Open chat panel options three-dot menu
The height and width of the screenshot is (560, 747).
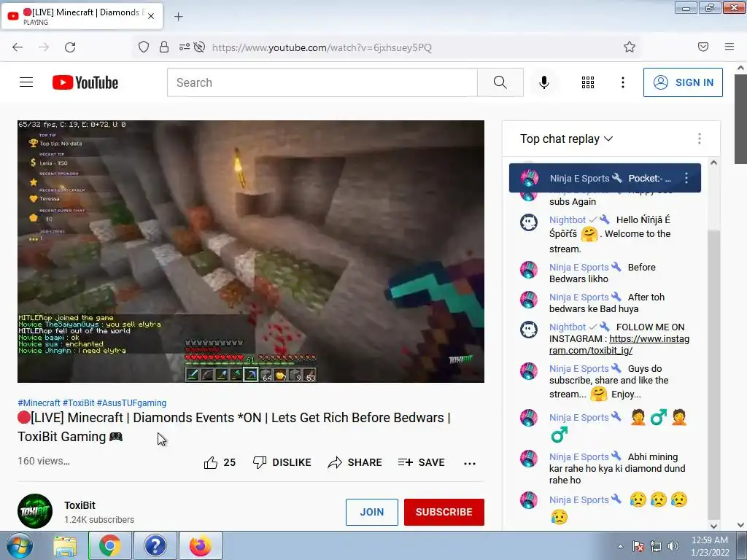(x=699, y=139)
